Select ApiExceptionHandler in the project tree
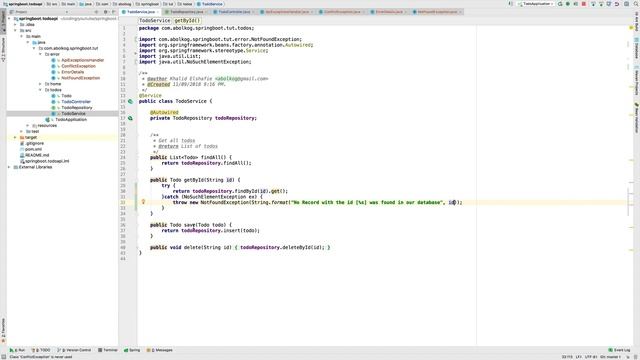 82,60
